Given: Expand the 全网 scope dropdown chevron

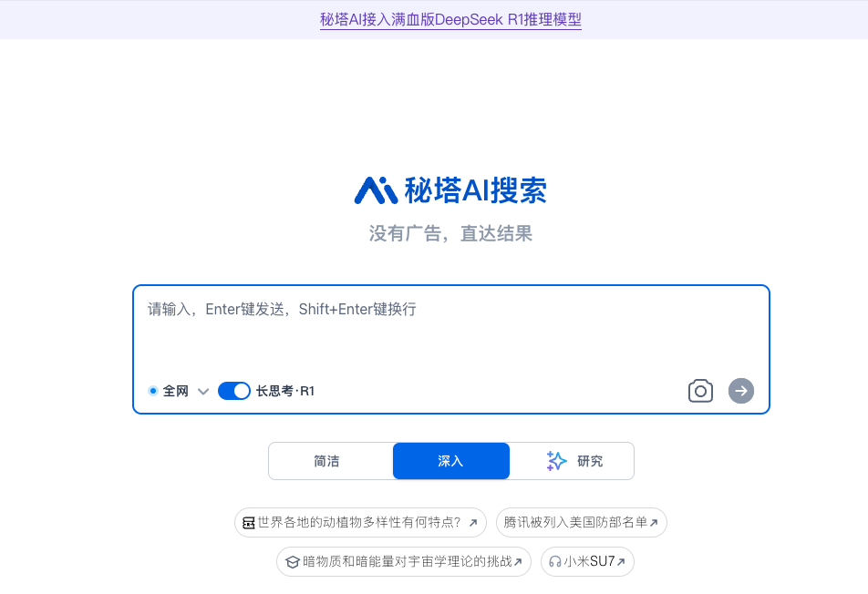Looking at the screenshot, I should coord(203,392).
